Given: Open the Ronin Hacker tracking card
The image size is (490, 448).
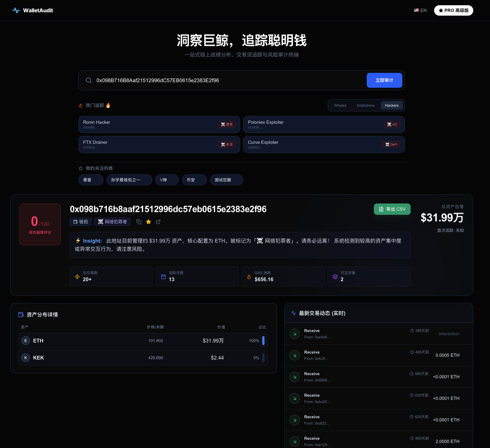Looking at the screenshot, I should [x=159, y=124].
